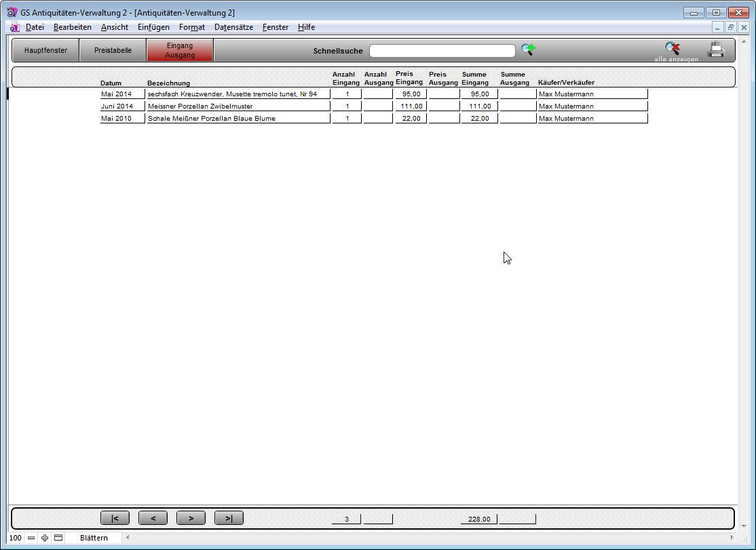Click the printer icon

pos(716,50)
